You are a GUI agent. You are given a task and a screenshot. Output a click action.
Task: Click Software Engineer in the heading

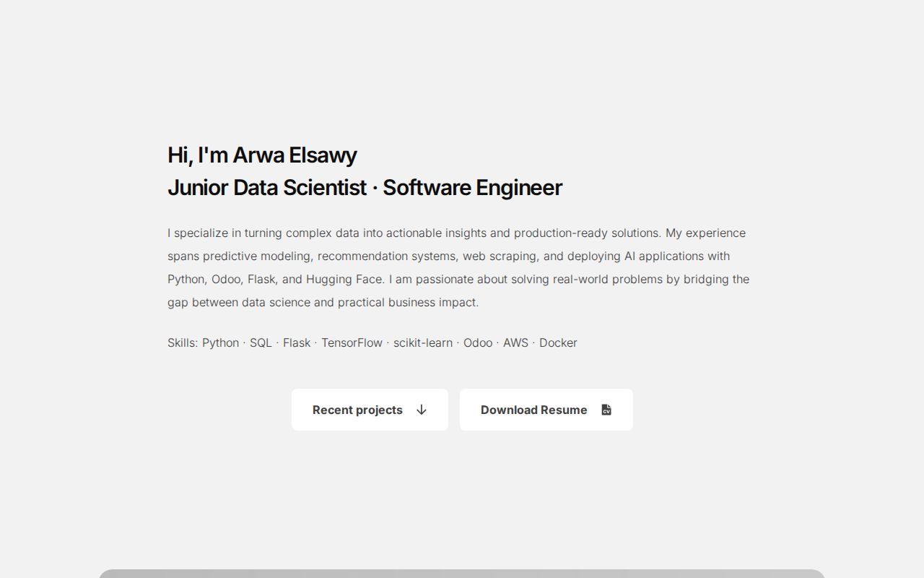[472, 188]
